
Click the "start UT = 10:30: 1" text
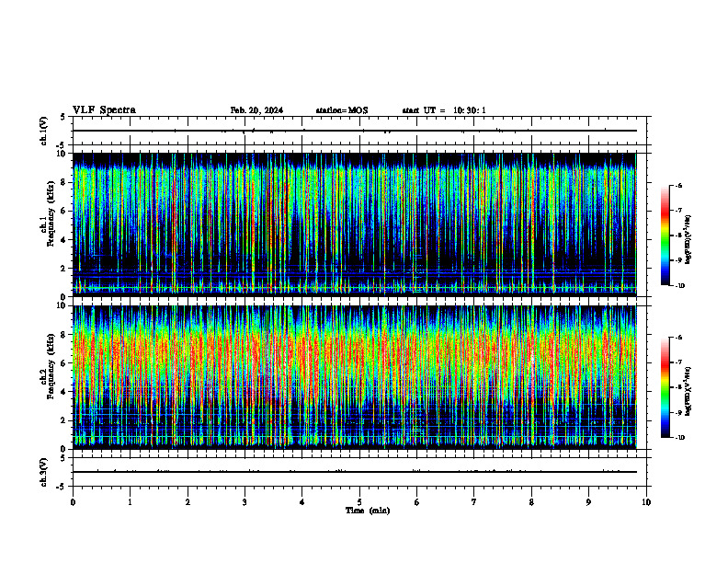444,110
